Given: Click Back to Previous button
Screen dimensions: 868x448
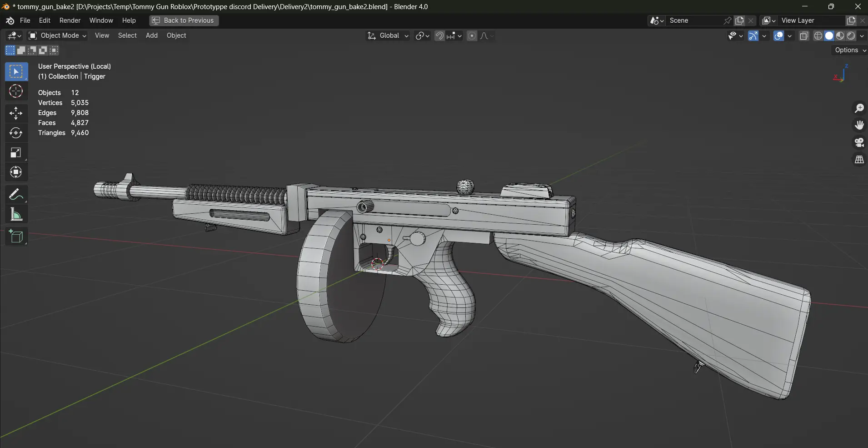Looking at the screenshot, I should click(x=184, y=20).
